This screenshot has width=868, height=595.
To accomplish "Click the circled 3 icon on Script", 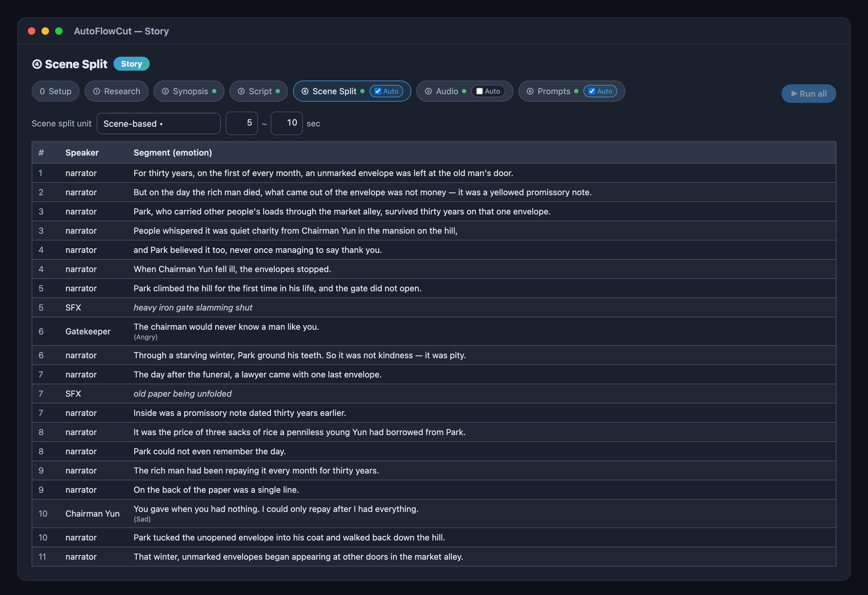I will pos(241,91).
